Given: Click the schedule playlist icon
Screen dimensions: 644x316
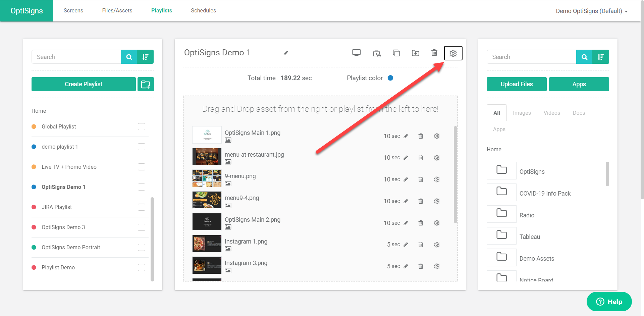Looking at the screenshot, I should tap(377, 53).
